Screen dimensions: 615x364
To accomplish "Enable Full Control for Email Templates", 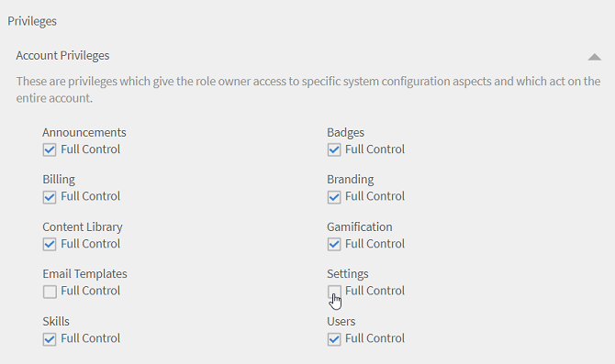I will pyautogui.click(x=50, y=292).
